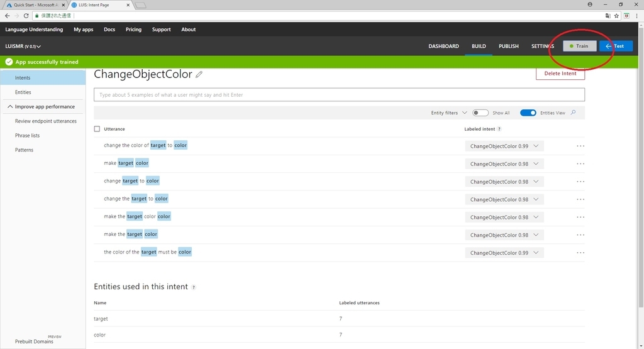This screenshot has height=349, width=644.
Task: Open options menu for 'change the color of target to color'
Action: pyautogui.click(x=580, y=146)
